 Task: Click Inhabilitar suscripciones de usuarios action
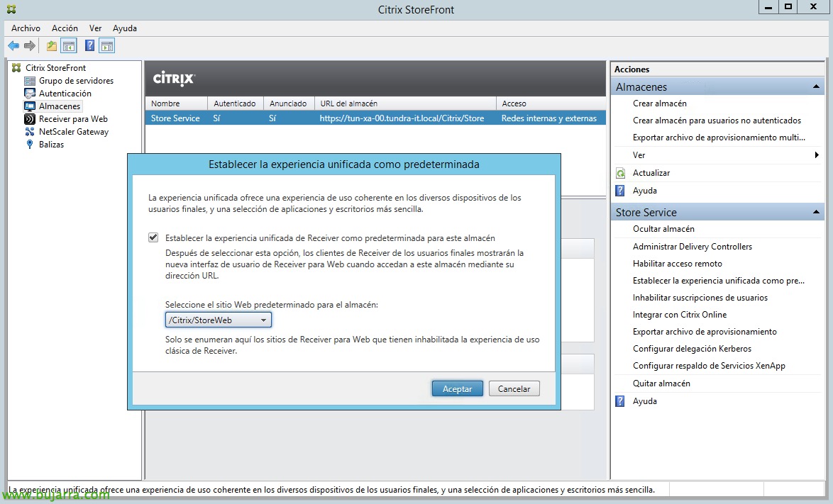[700, 298]
